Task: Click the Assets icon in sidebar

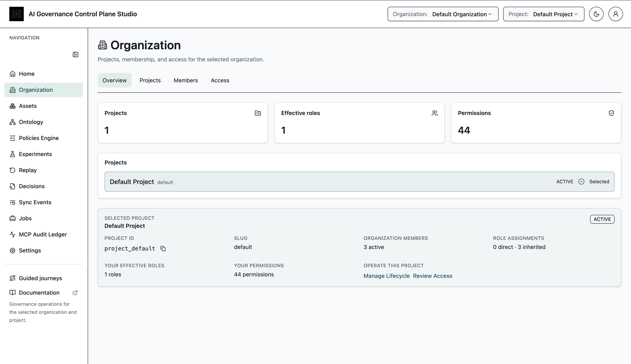Action: coord(12,106)
